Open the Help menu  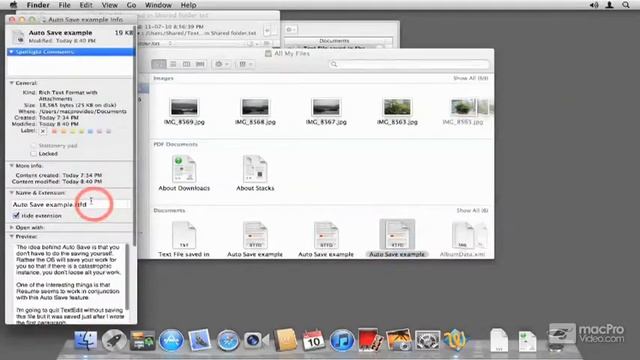pos(188,5)
